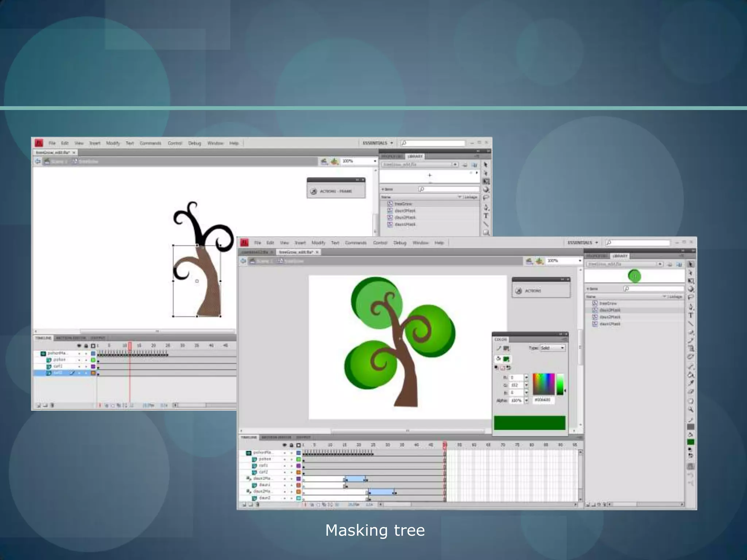
Task: Click the Edit Symbols icon in back window
Action: 334,161
